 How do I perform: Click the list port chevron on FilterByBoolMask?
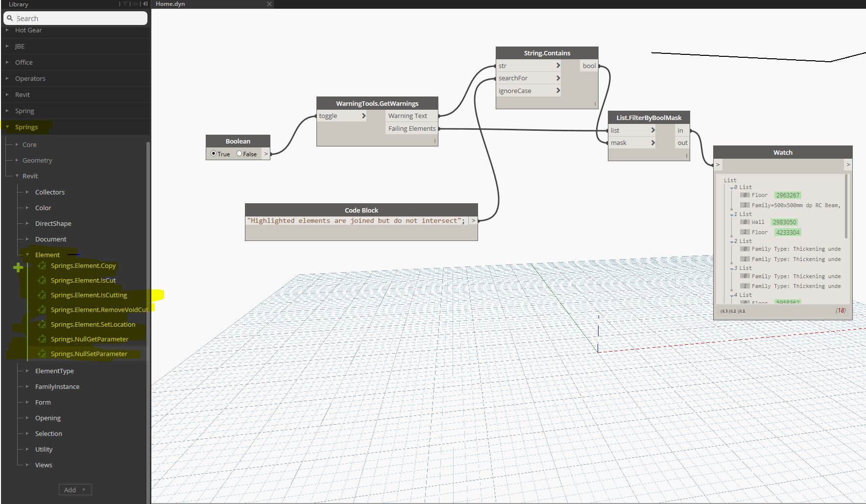pos(653,130)
